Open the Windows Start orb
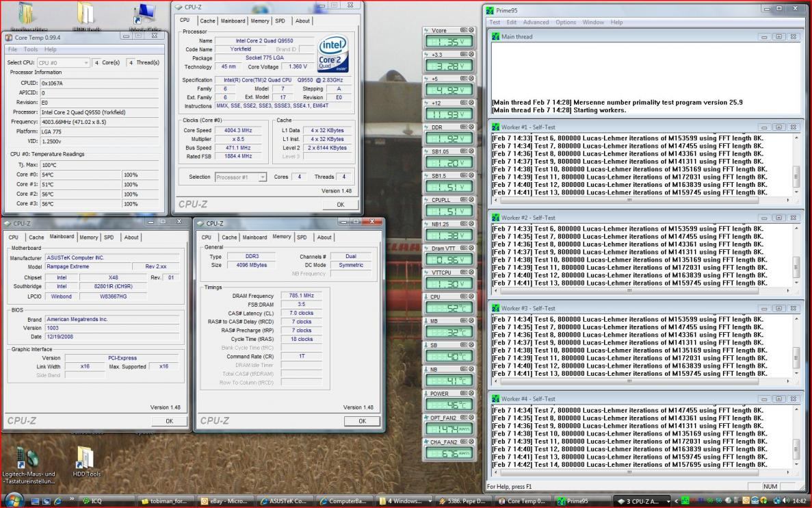Screen dimensions: 812x508 coord(14,500)
